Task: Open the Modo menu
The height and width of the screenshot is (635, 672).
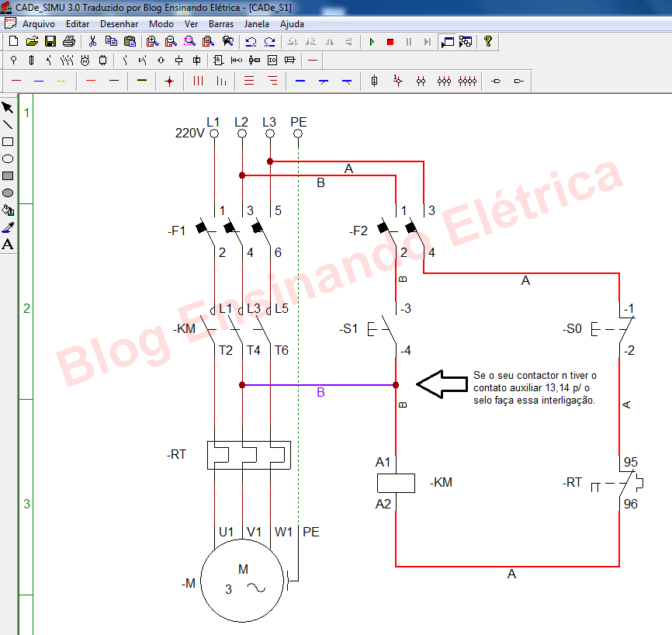Action: click(161, 24)
